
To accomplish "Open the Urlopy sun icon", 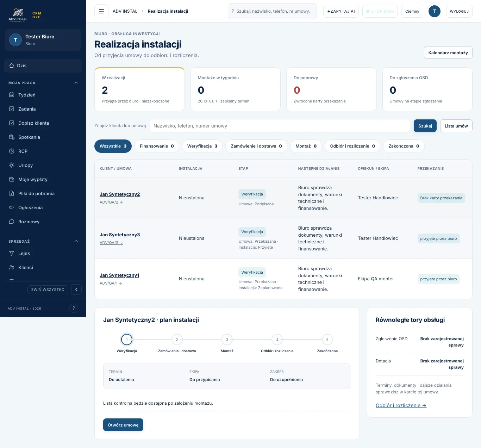I will click(x=12, y=165).
